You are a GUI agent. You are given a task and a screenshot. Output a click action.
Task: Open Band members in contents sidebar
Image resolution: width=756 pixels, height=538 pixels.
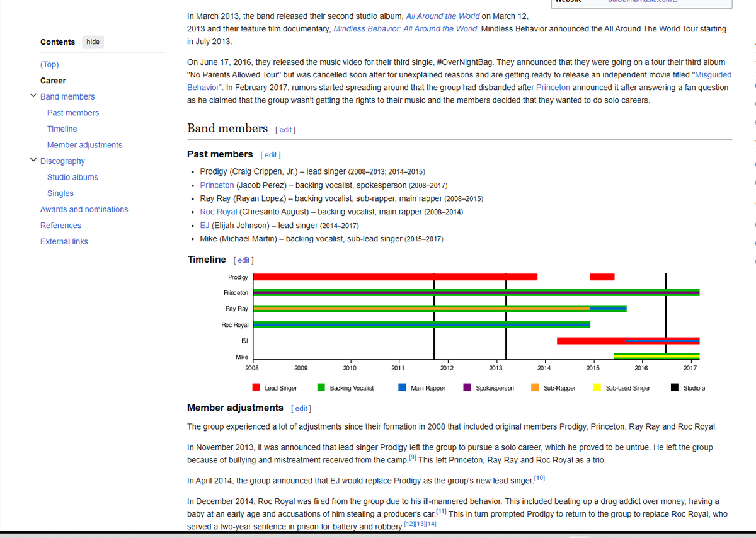pos(67,96)
